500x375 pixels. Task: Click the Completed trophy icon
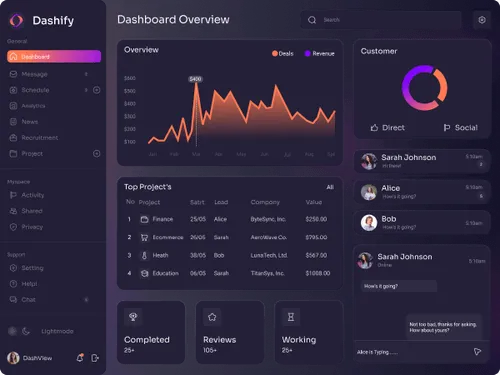(x=133, y=317)
